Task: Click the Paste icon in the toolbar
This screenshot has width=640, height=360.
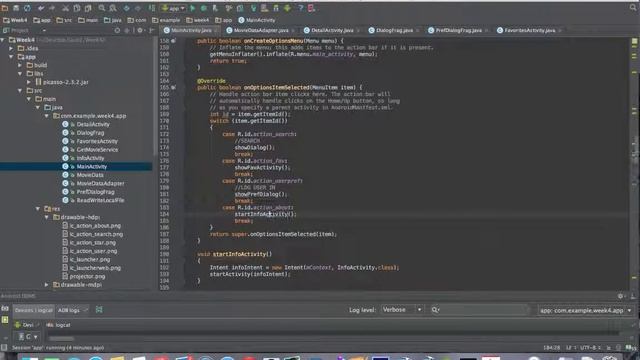Action: coord(88,8)
